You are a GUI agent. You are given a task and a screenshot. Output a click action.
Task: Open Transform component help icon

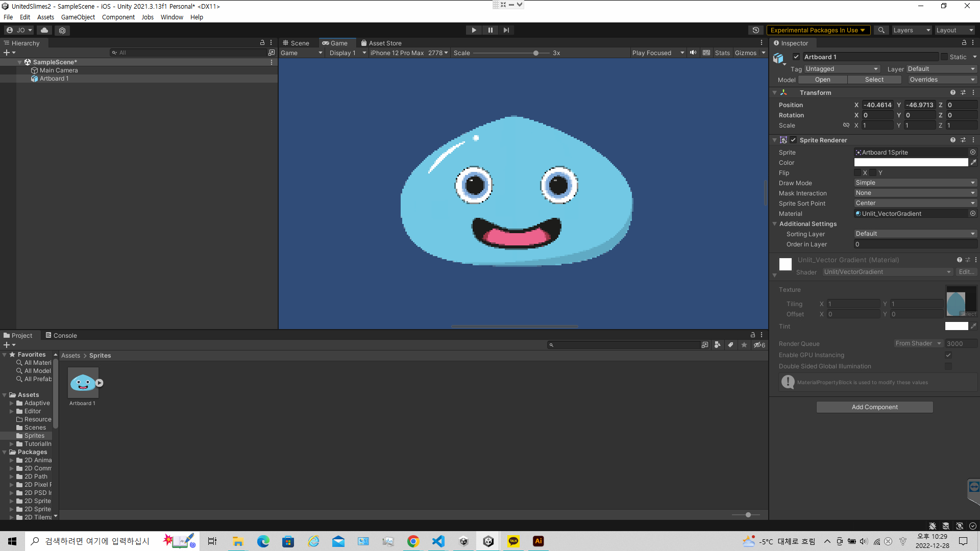coord(953,92)
